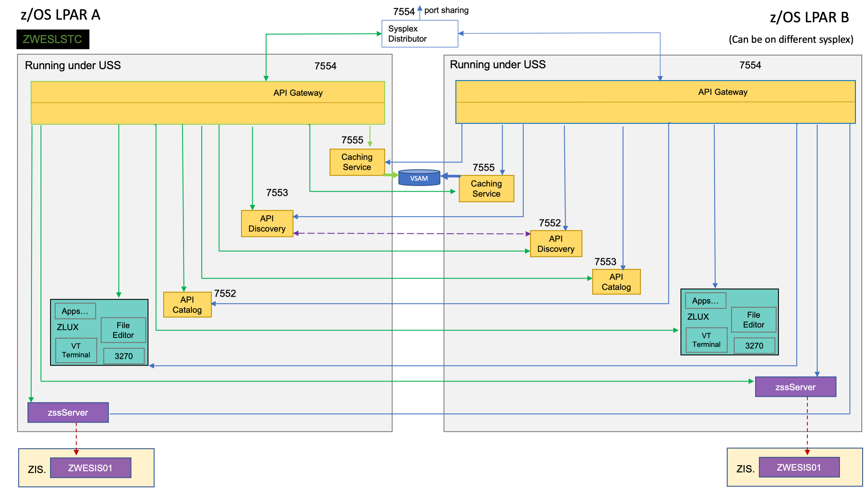Click the port sharing label 7554

[404, 11]
